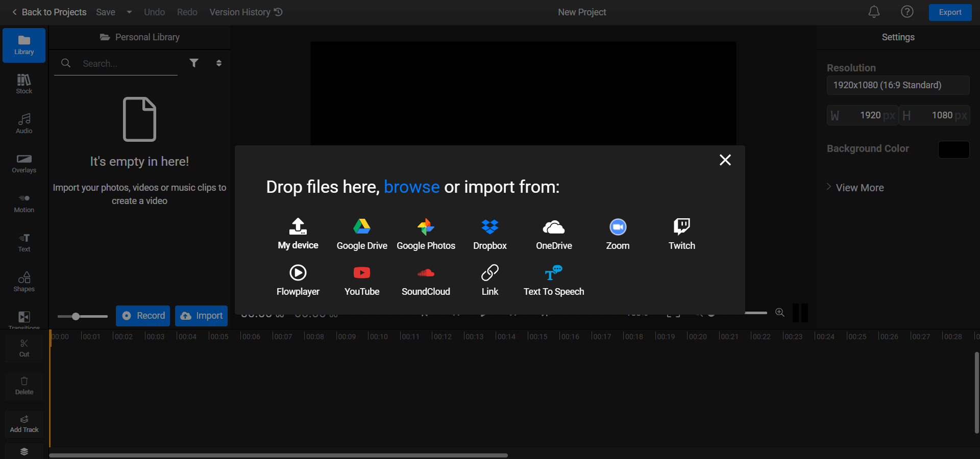The height and width of the screenshot is (459, 980).
Task: Click the library Search field
Action: [x=116, y=63]
